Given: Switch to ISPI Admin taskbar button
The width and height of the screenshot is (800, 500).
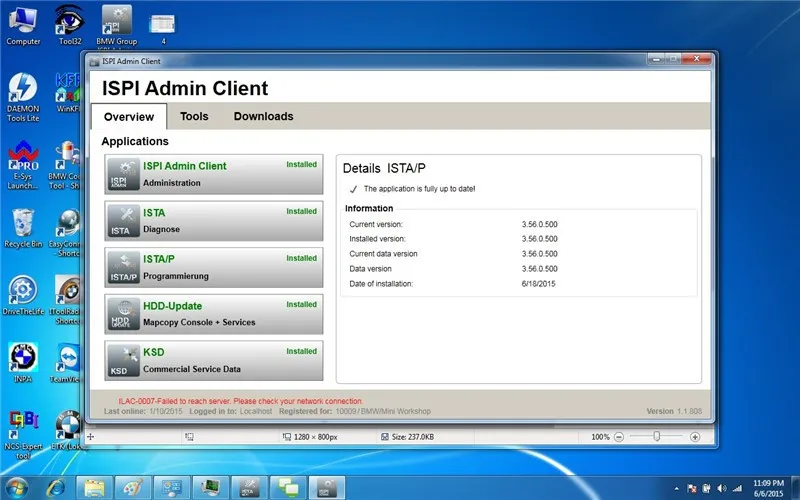Looking at the screenshot, I should (327, 488).
